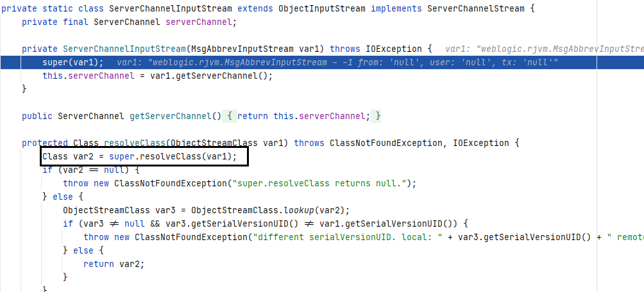Click the protected keyword before resolveClass
644x292 pixels.
click(45, 143)
